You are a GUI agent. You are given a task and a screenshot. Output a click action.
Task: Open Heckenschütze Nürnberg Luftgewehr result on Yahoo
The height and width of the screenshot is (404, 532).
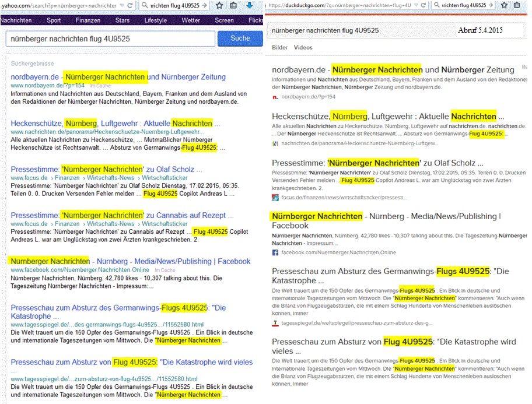click(x=116, y=123)
